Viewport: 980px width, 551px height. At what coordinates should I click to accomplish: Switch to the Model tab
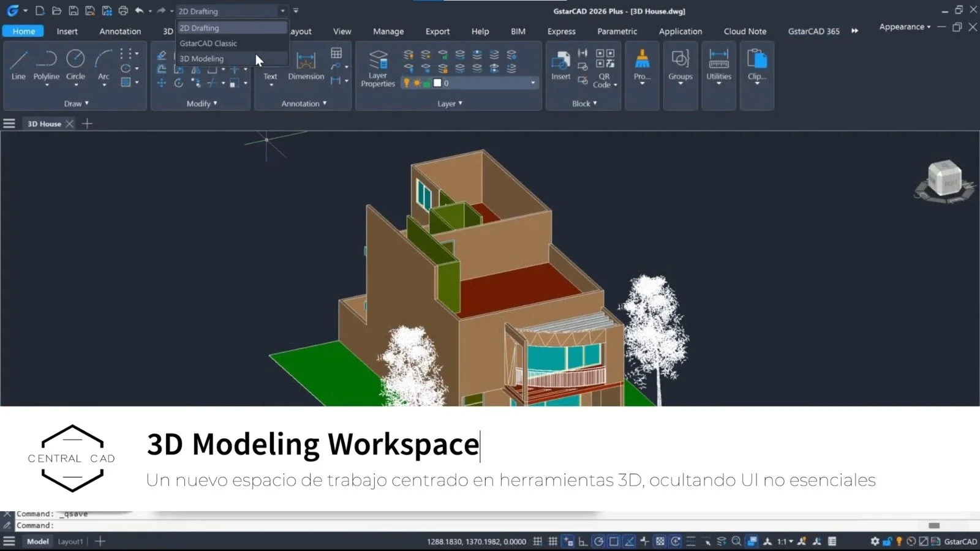click(37, 541)
